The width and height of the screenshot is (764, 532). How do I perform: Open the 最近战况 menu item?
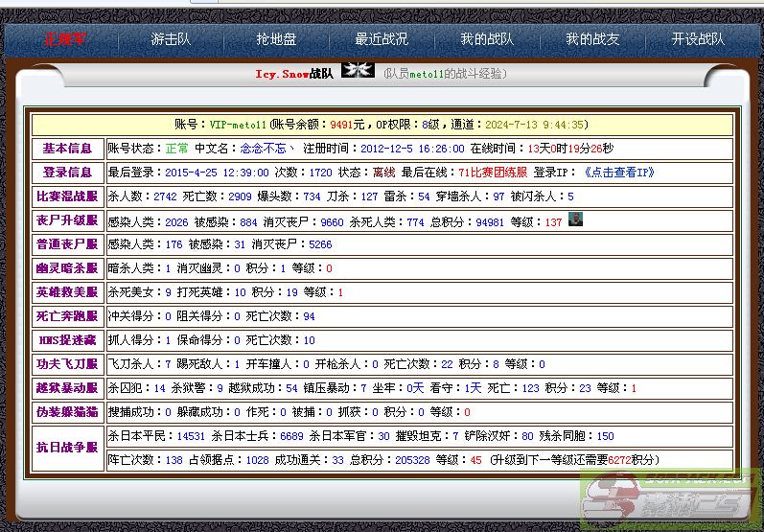tap(382, 39)
